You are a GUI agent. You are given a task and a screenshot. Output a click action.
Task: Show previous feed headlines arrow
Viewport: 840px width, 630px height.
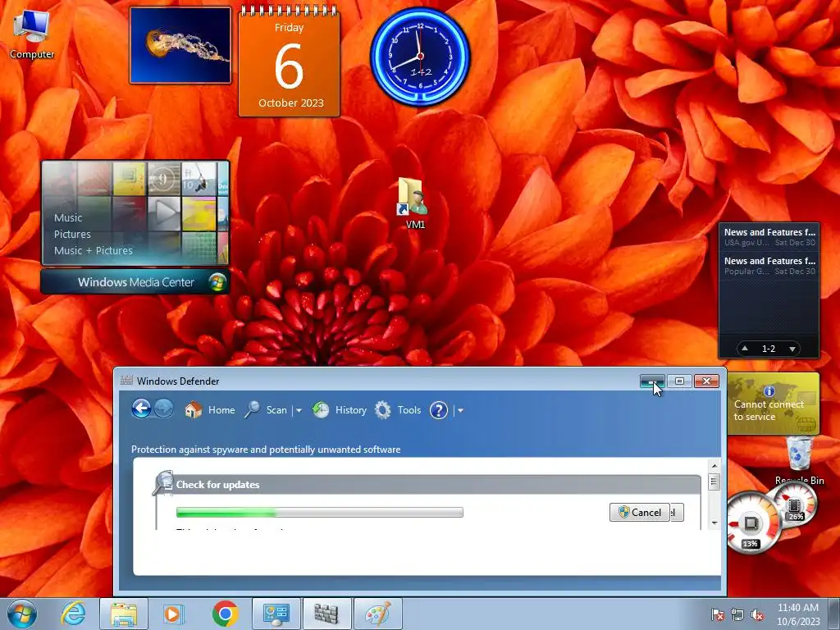pyautogui.click(x=745, y=349)
